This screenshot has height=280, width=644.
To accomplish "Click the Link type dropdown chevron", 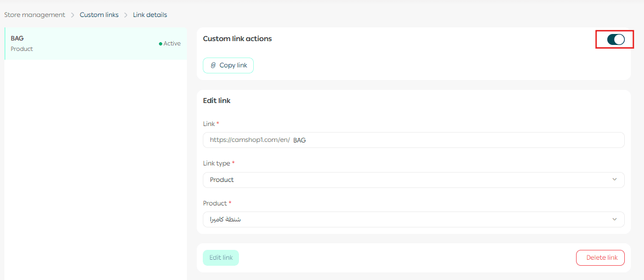I will click(614, 180).
